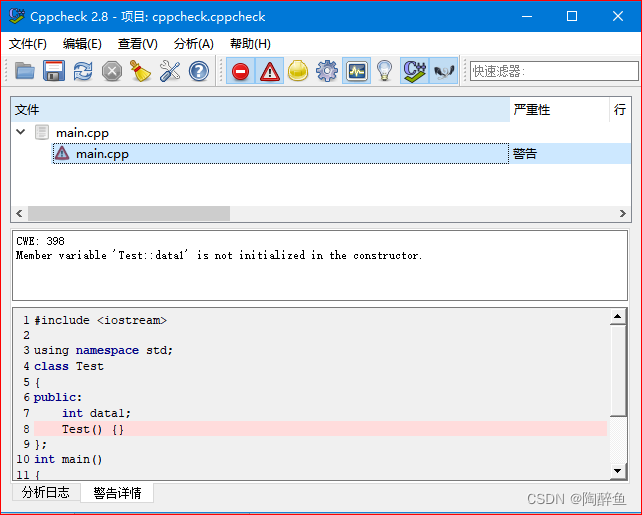
Task: Stop the analysis with the gray X icon
Action: coord(112,71)
